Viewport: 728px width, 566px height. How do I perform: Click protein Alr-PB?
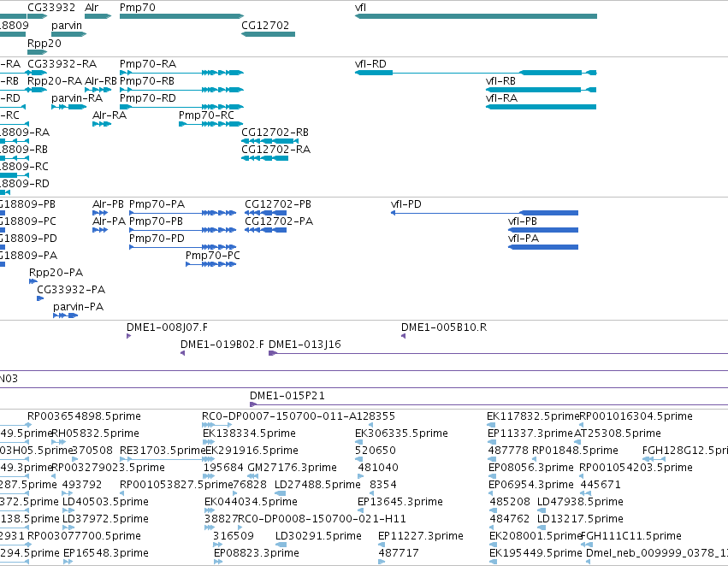pos(100,213)
